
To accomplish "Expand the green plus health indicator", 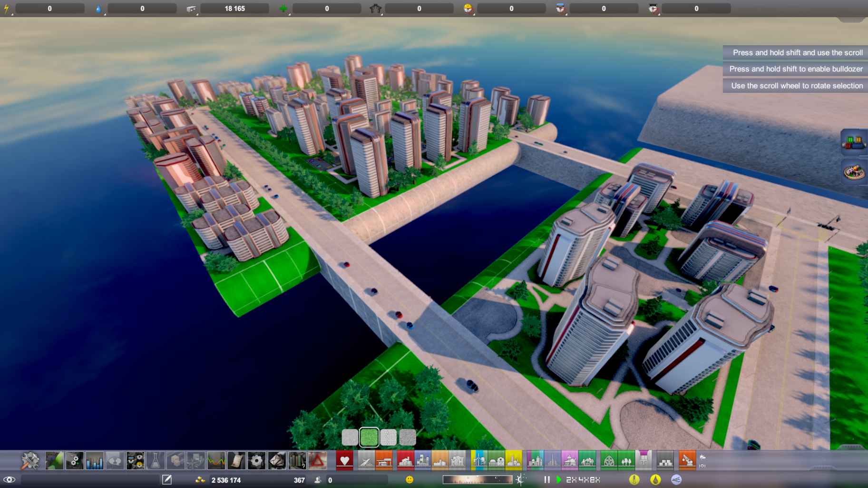I will point(283,9).
